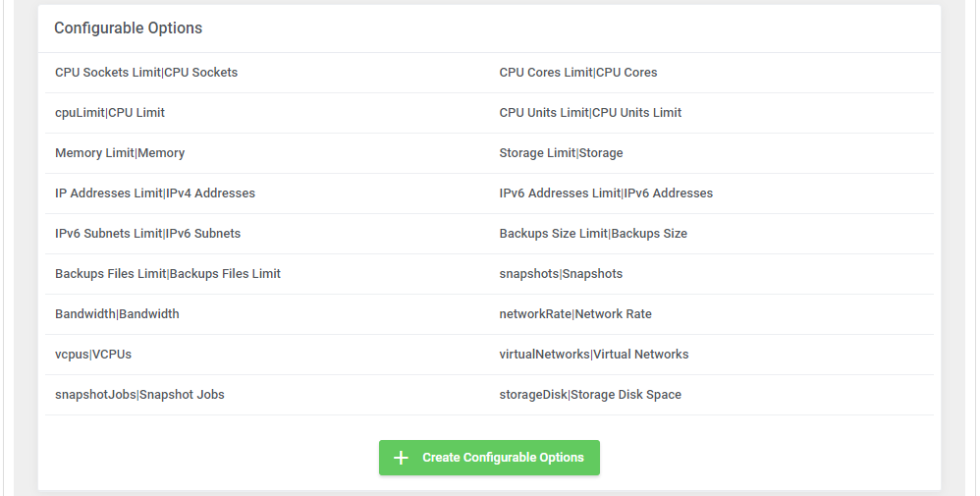Select snapshots|Snapshots entry
Image resolution: width=980 pixels, height=496 pixels.
[561, 274]
